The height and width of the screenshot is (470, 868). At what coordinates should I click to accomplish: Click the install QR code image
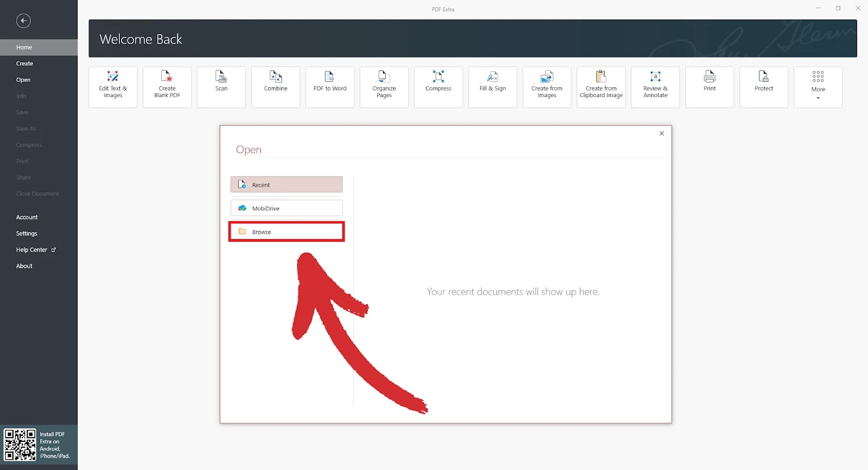click(x=20, y=445)
